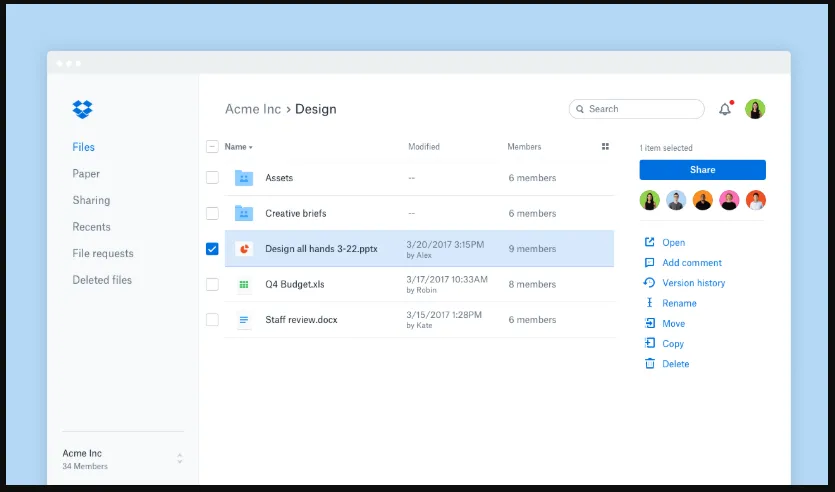The image size is (835, 492).
Task: Click the Copy action icon
Action: (x=649, y=343)
